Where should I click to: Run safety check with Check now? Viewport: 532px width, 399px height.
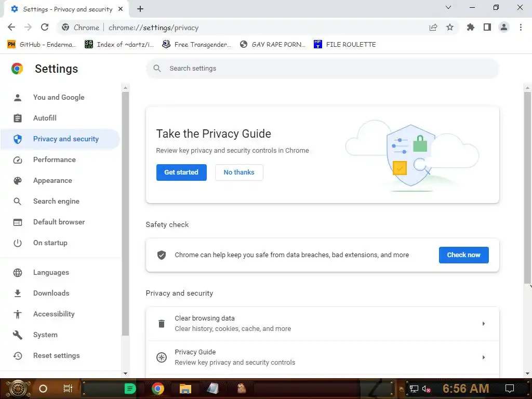464,255
